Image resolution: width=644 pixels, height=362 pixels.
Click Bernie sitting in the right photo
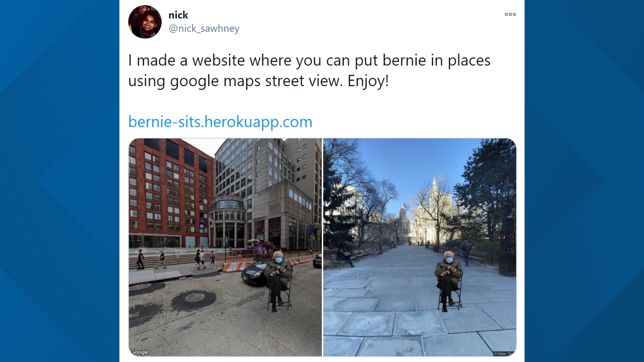tap(449, 281)
